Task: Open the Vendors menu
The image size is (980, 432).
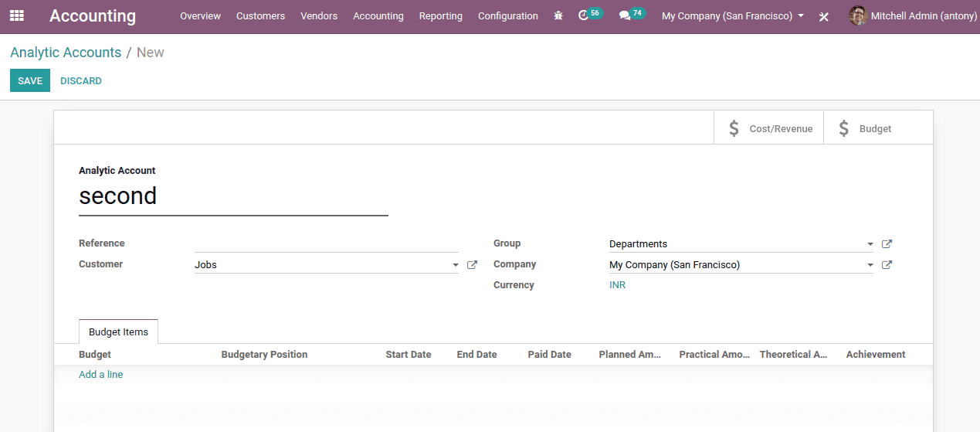Action: (319, 15)
